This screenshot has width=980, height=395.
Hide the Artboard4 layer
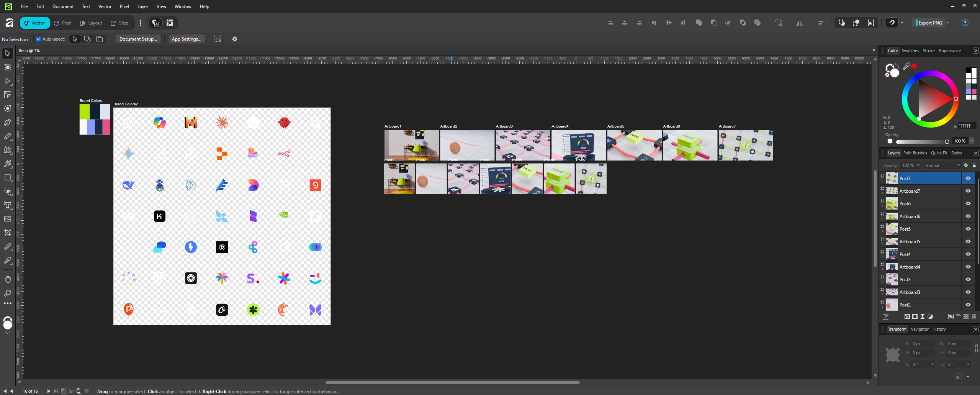tap(968, 267)
